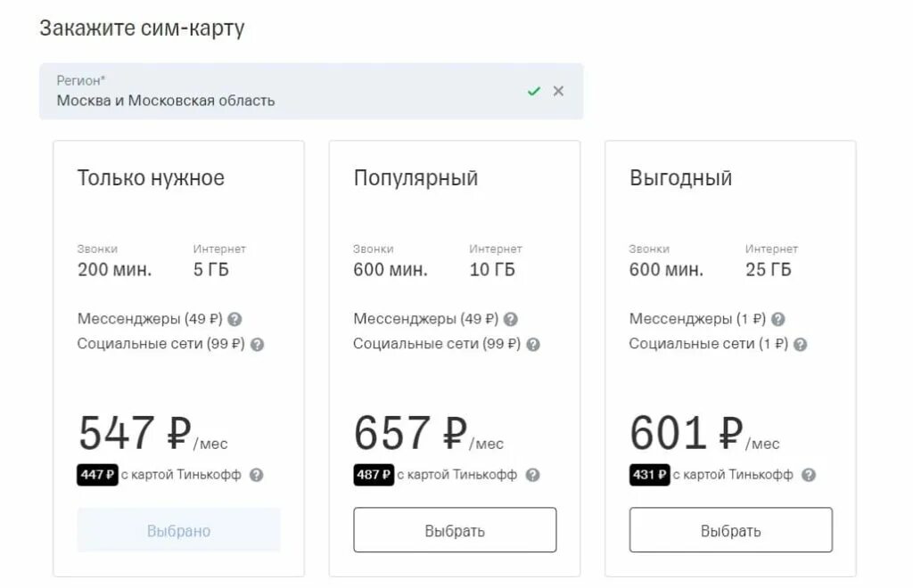The image size is (913, 588).
Task: Open the help icon next to Мессенджеры in Популярный
Action: click(510, 319)
